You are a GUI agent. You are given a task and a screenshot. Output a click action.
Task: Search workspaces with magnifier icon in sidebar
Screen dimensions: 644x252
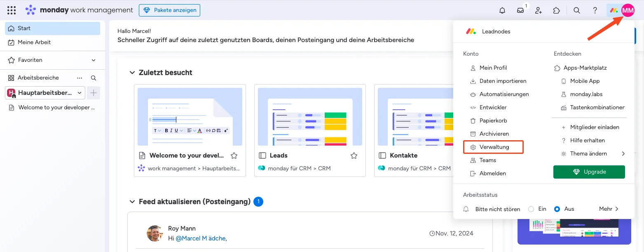(94, 78)
